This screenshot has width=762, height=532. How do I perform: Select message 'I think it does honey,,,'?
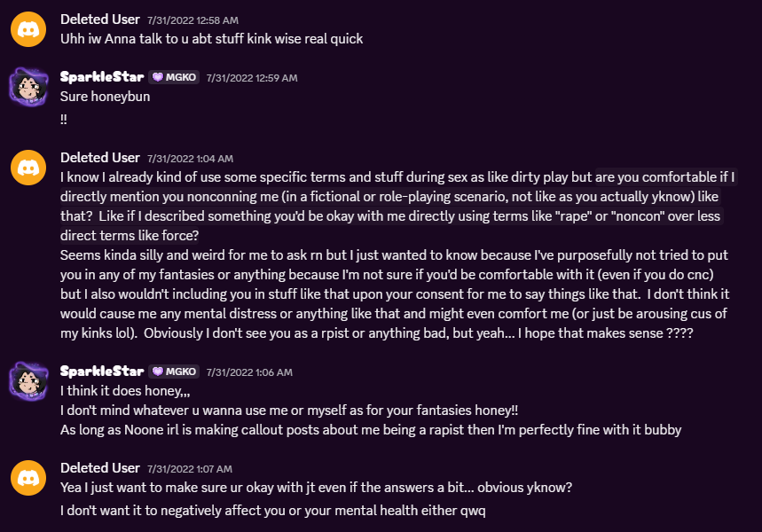[x=125, y=391]
